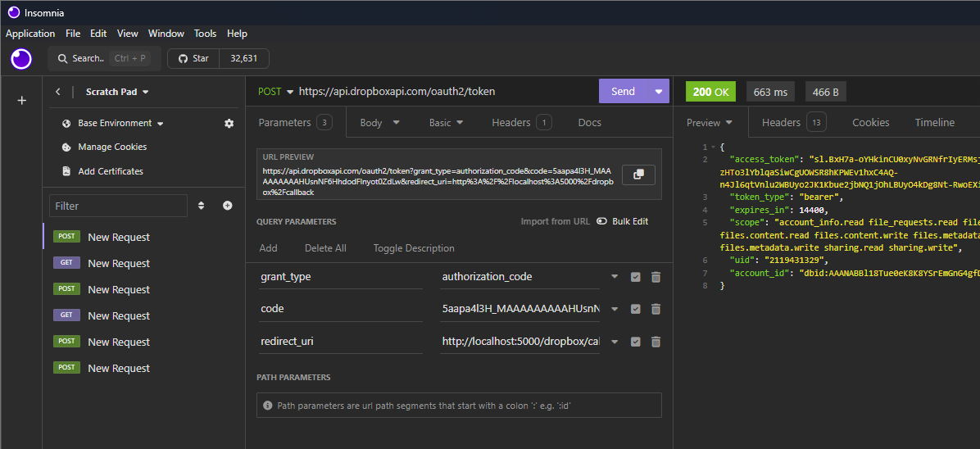The width and height of the screenshot is (980, 449).
Task: Copy the URL preview with copy icon
Action: [x=638, y=174]
